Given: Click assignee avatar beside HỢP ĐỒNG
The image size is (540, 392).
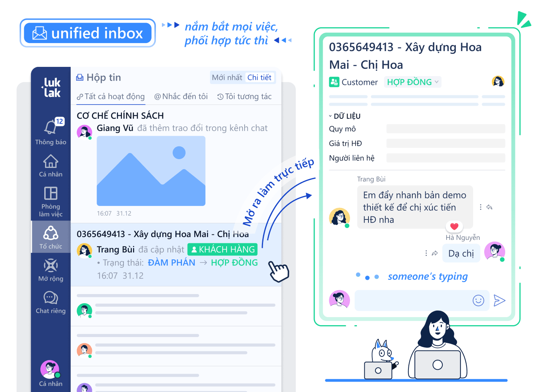Looking at the screenshot, I should pyautogui.click(x=498, y=81).
